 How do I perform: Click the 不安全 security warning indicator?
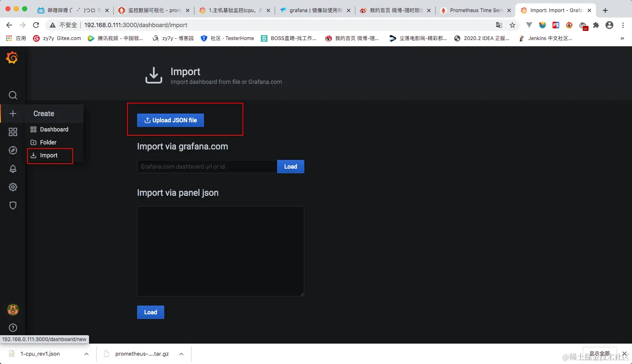coord(63,25)
